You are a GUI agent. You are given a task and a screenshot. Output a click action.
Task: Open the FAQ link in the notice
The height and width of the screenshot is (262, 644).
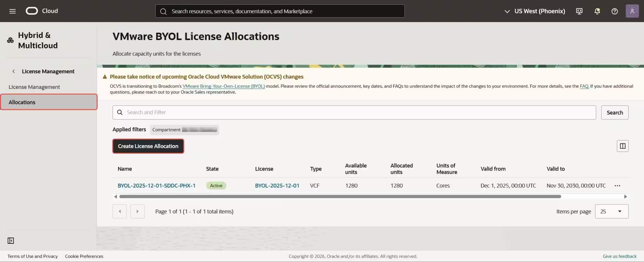584,86
